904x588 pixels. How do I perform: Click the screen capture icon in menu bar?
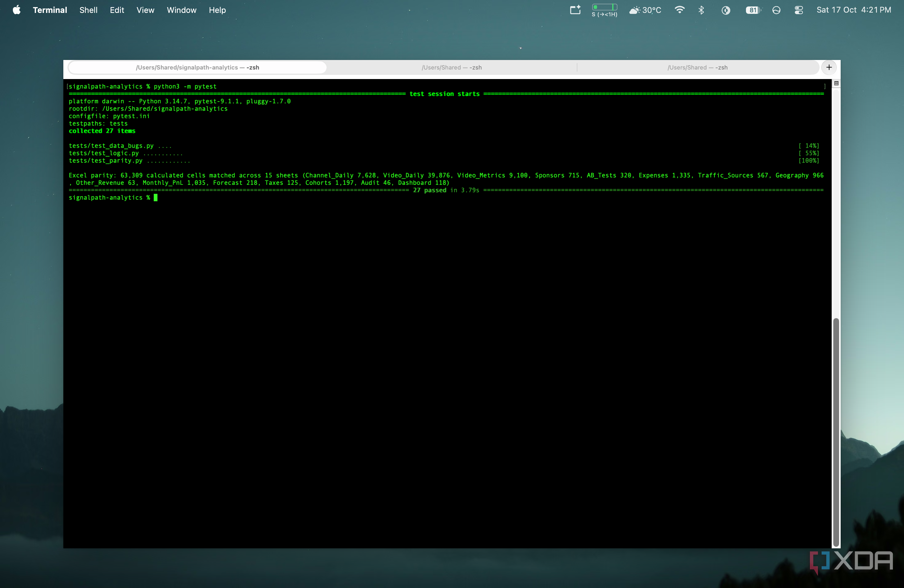[575, 10]
